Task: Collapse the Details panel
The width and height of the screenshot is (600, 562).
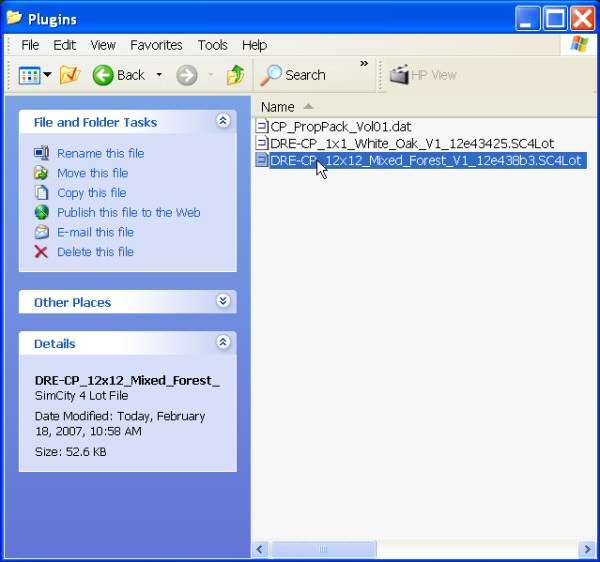Action: (x=223, y=342)
